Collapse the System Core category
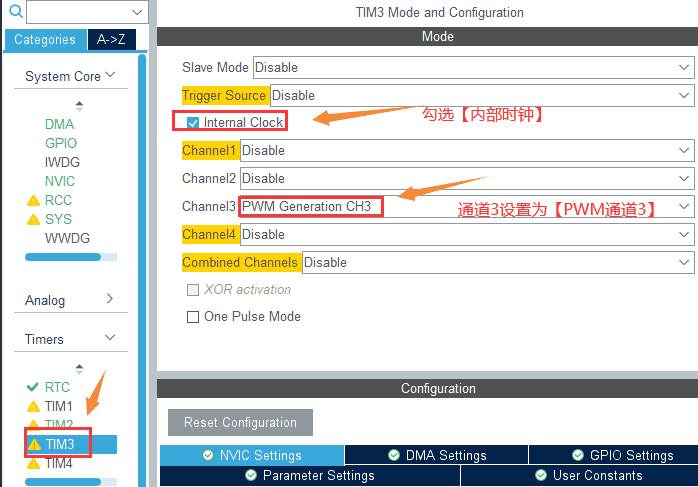 tap(110, 75)
